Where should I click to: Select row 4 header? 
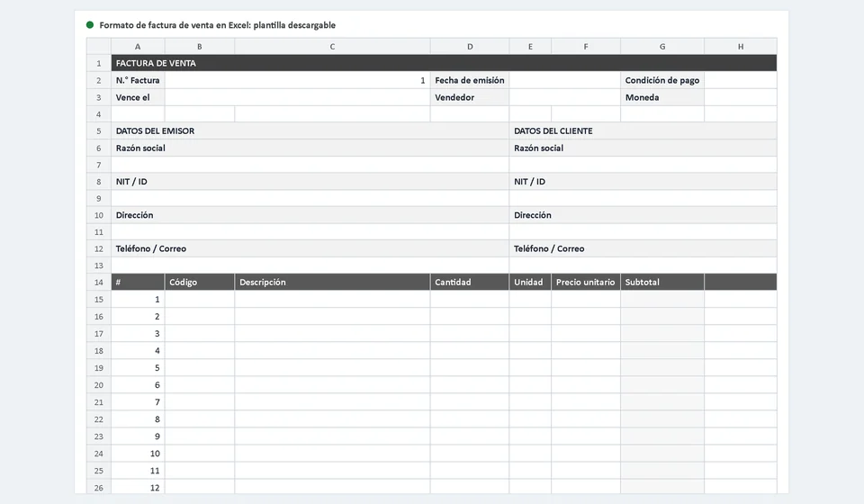pyautogui.click(x=99, y=114)
